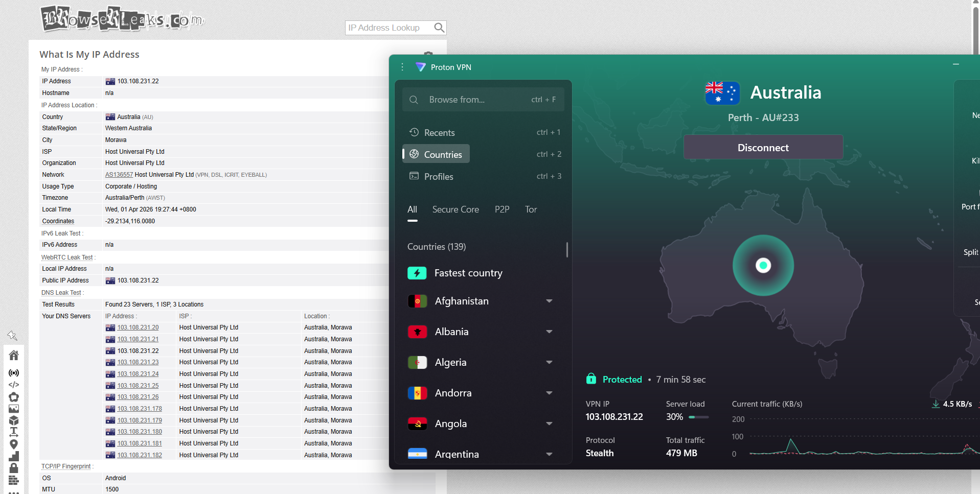Expand the Afghanistan server list
Viewport: 980px width, 494px height.
pyautogui.click(x=550, y=301)
